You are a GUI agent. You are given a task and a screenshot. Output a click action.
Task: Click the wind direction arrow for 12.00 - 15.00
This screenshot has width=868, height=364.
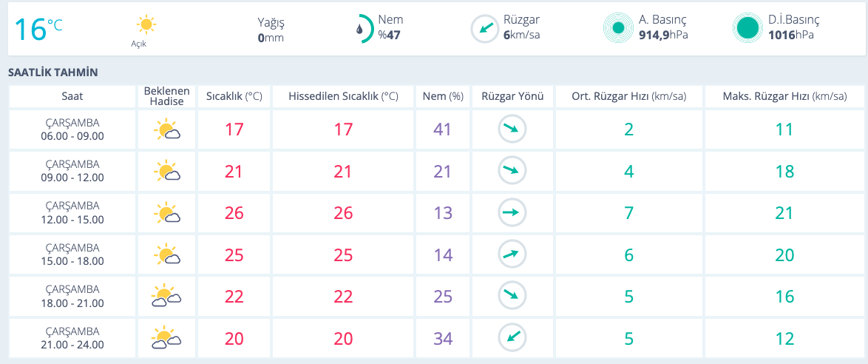[512, 213]
